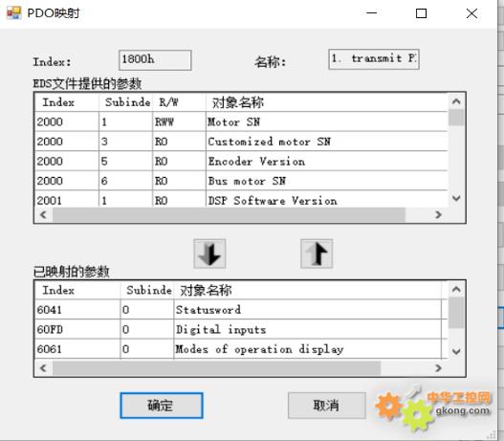Viewport: 504px width, 441px height.
Task: Click up arrow of EDS list scrollbar
Action: click(x=456, y=102)
